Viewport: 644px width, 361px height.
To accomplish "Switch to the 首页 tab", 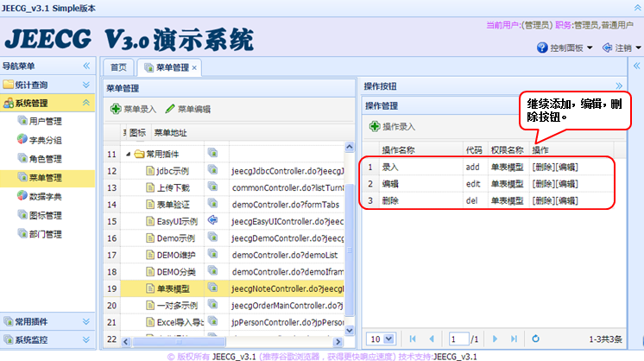I will 118,67.
